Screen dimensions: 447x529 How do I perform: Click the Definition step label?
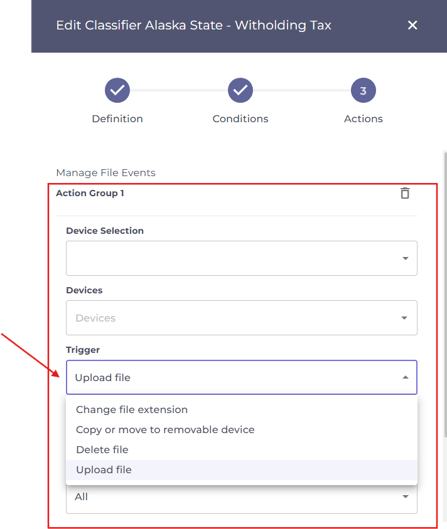tap(117, 119)
